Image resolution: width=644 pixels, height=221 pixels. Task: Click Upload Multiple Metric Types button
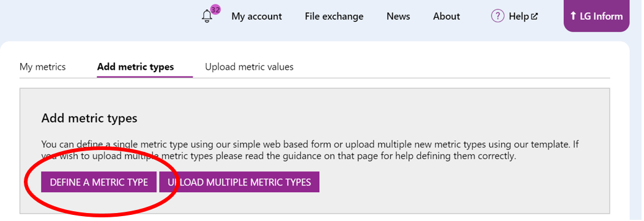(x=240, y=182)
